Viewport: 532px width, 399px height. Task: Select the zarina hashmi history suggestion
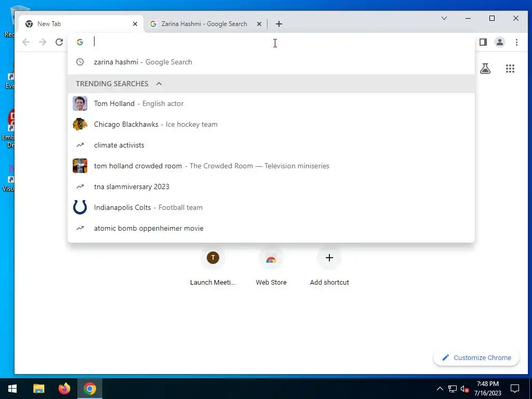pyautogui.click(x=271, y=62)
